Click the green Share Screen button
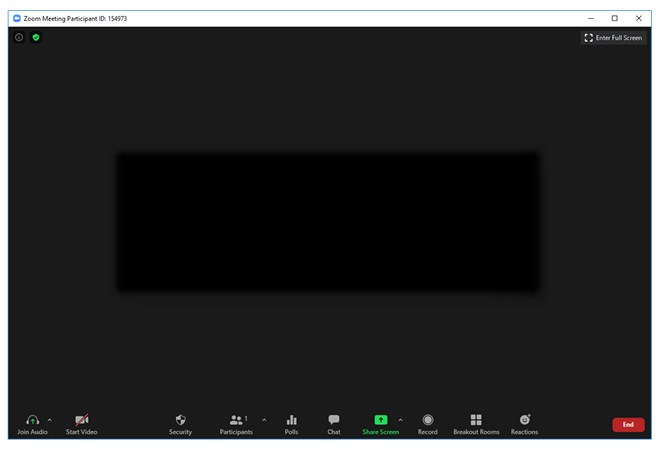Viewport: 661px width, 449px height. (380, 421)
